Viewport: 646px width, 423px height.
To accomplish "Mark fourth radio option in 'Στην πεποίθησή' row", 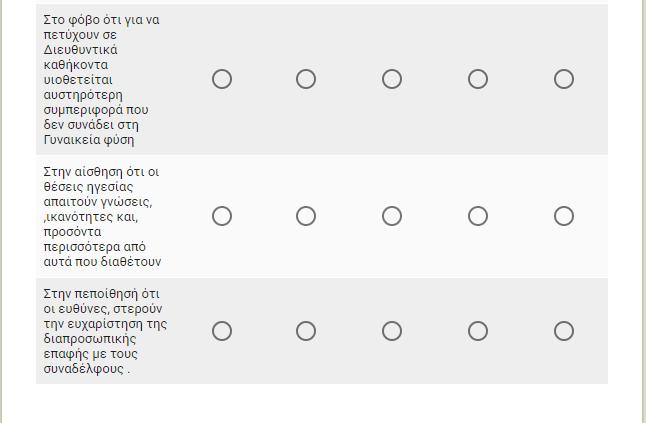I will tap(478, 331).
